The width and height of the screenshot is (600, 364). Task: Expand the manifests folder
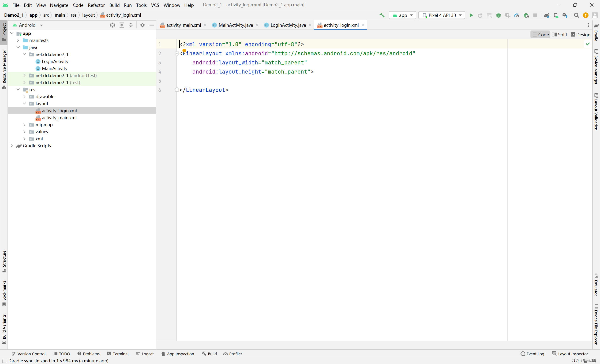tap(18, 40)
